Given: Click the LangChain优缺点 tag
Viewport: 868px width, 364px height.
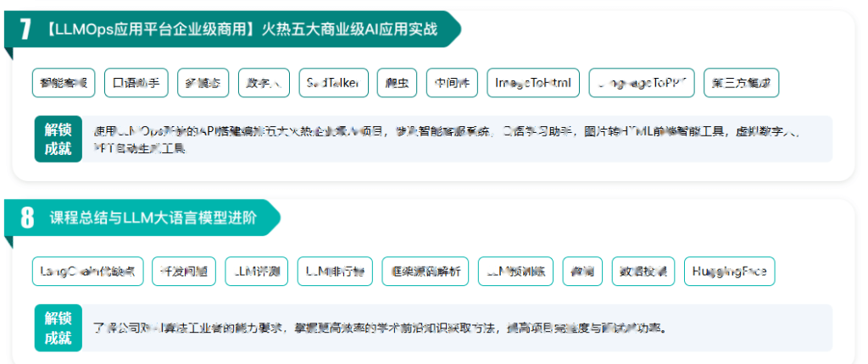Looking at the screenshot, I should pos(87,272).
